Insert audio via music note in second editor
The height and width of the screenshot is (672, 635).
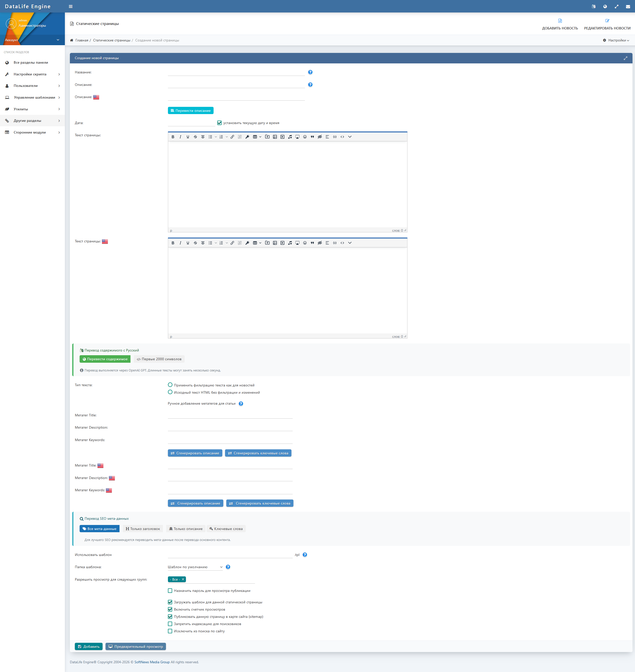point(290,243)
